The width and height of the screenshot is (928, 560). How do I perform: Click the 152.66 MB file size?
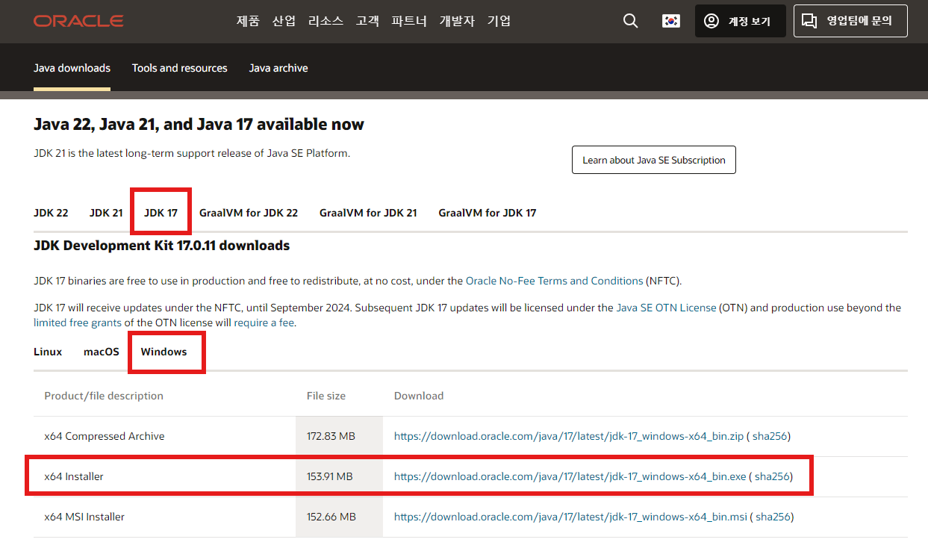(331, 517)
